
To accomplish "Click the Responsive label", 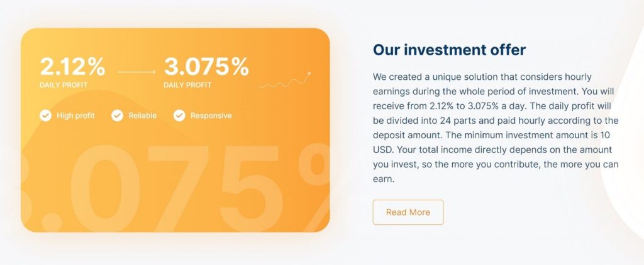I will click(211, 116).
